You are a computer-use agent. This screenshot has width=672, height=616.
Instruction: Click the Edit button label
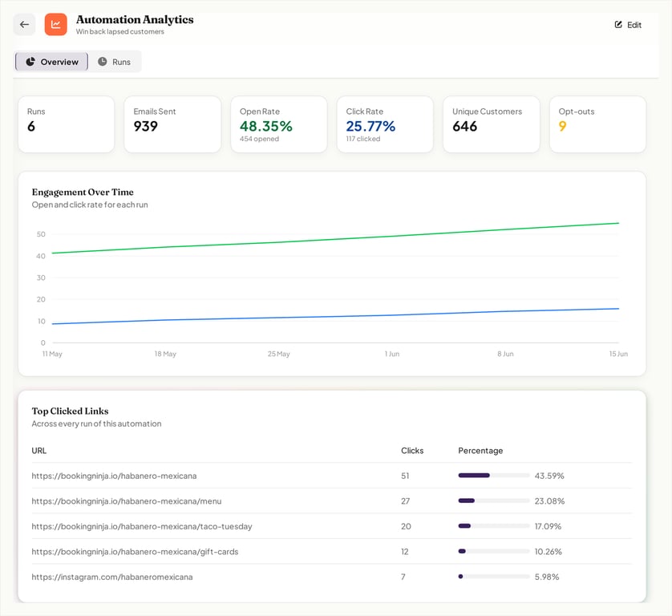coord(634,25)
